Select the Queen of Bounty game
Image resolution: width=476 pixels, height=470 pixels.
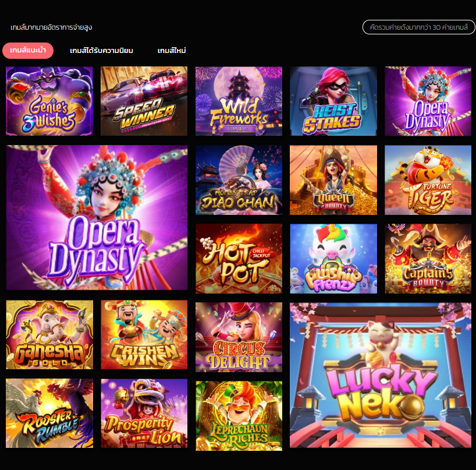coord(333,180)
